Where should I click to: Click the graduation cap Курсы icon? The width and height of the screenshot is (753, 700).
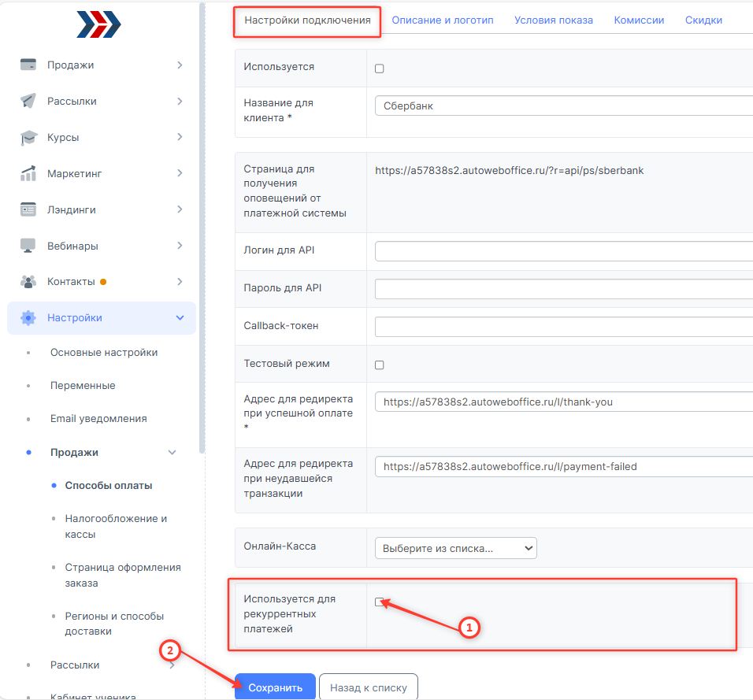[x=28, y=137]
